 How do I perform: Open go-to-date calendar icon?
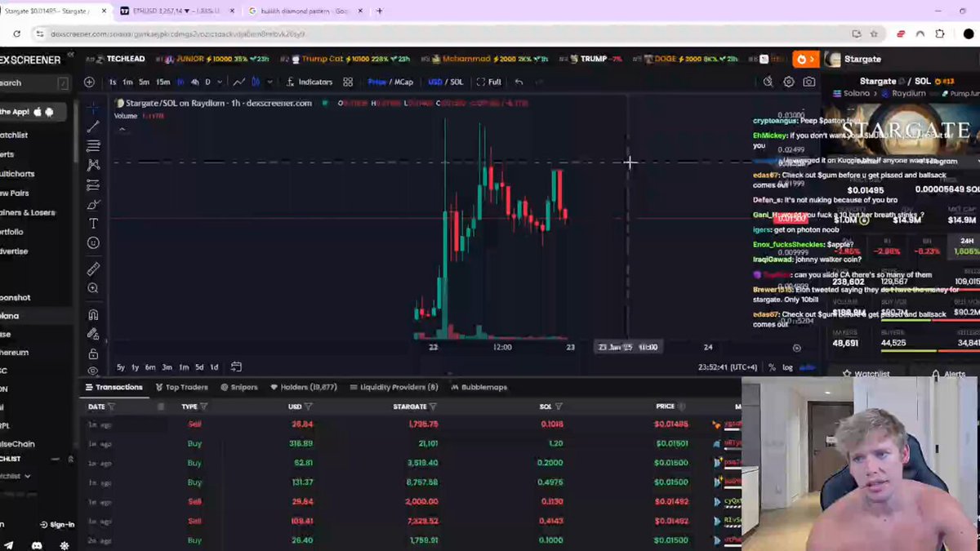tap(236, 367)
